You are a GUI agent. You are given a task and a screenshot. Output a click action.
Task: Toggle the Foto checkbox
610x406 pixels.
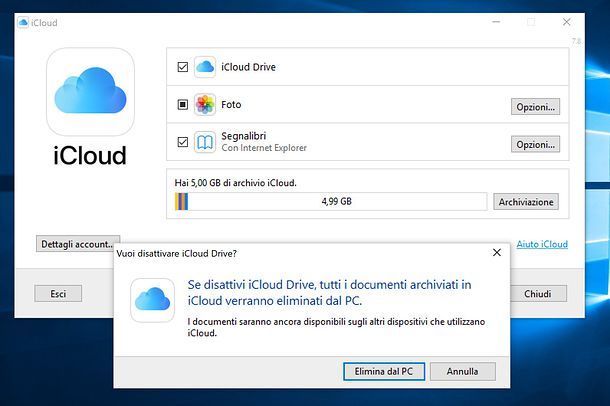(182, 105)
